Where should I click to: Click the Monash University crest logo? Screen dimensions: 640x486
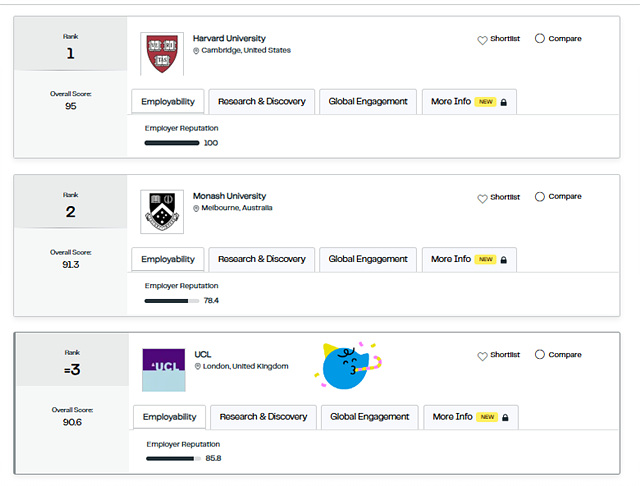[x=163, y=211]
